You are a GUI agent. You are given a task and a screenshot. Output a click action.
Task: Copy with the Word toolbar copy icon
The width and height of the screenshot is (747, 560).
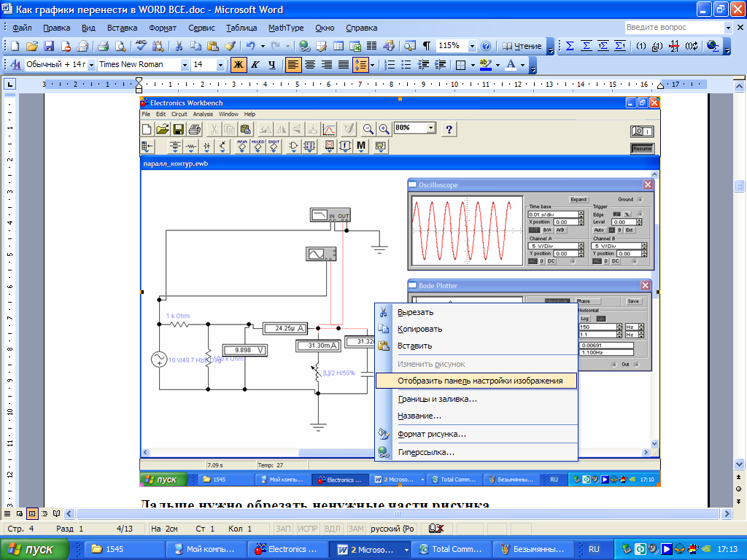click(x=196, y=46)
